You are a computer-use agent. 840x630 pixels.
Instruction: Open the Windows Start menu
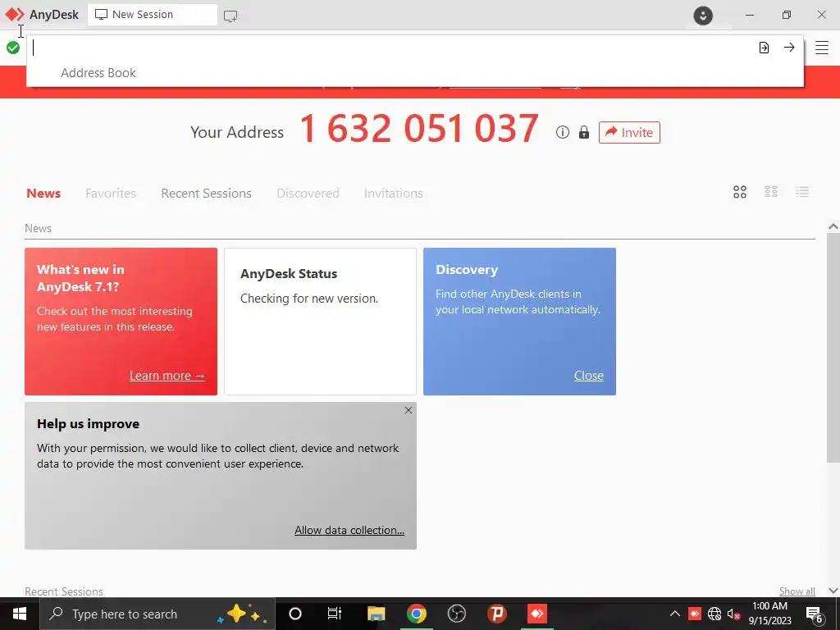tap(20, 614)
